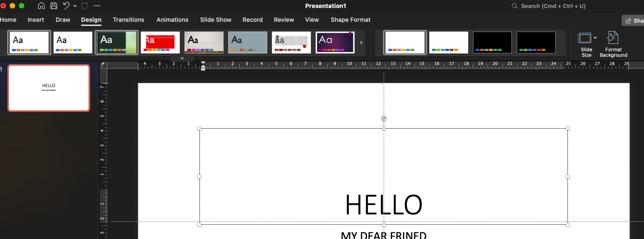Apply the red banner theme

click(160, 42)
